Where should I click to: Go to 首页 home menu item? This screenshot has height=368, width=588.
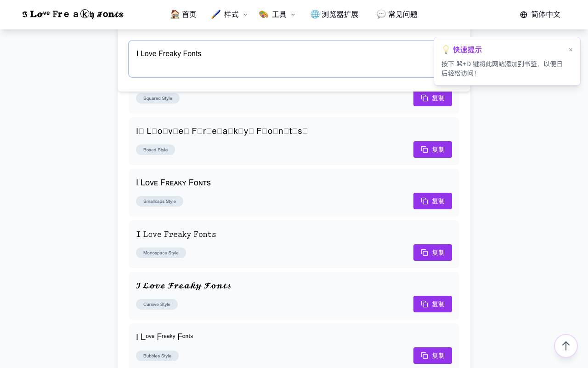183,15
